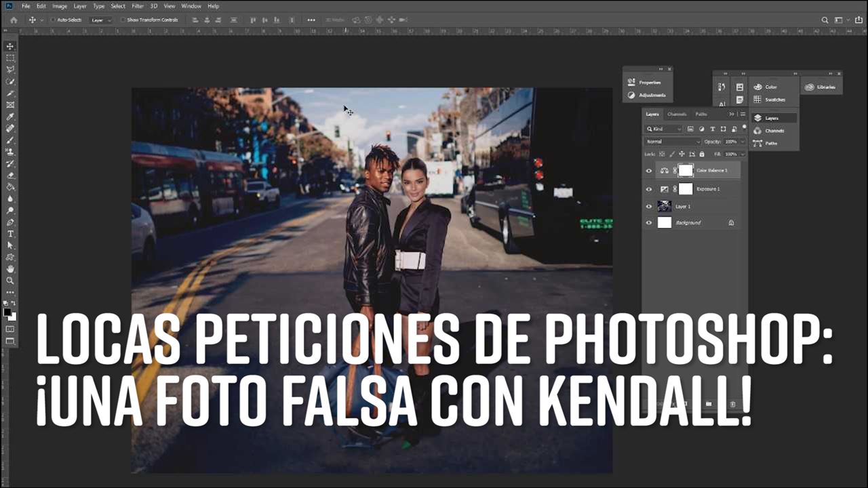Select the Frame tool
Viewport: 868px width, 488px height.
click(x=10, y=104)
